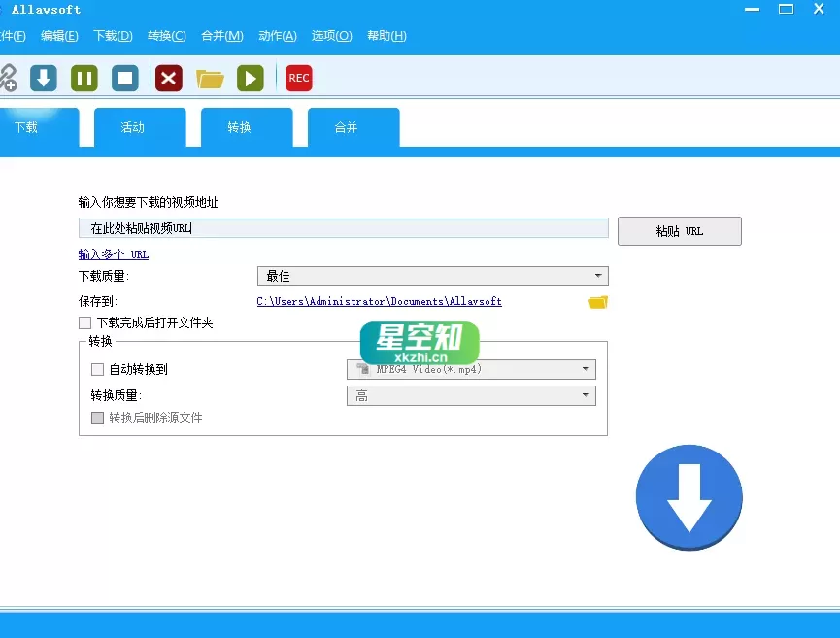Image resolution: width=840 pixels, height=638 pixels.
Task: Pause downloads using the toolbar pause icon
Action: pyautogui.click(x=84, y=78)
